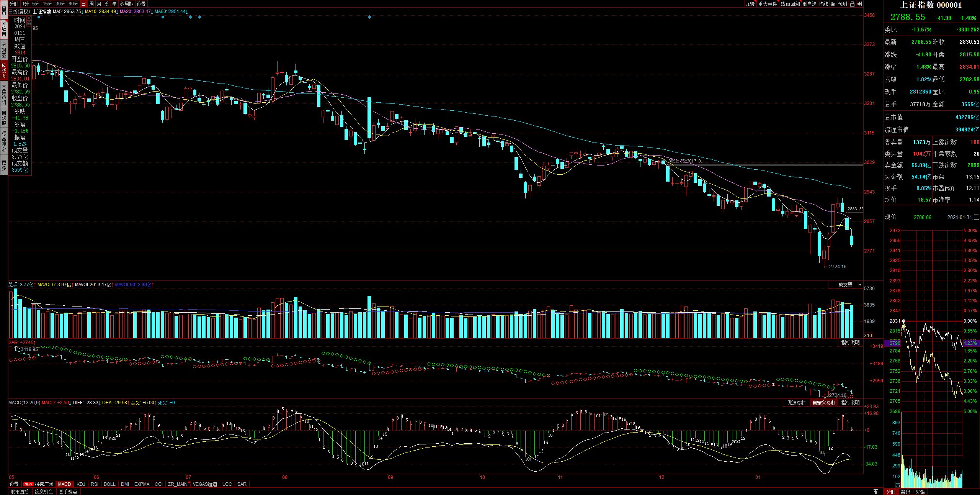Select DMI indicator tab

pos(125,484)
